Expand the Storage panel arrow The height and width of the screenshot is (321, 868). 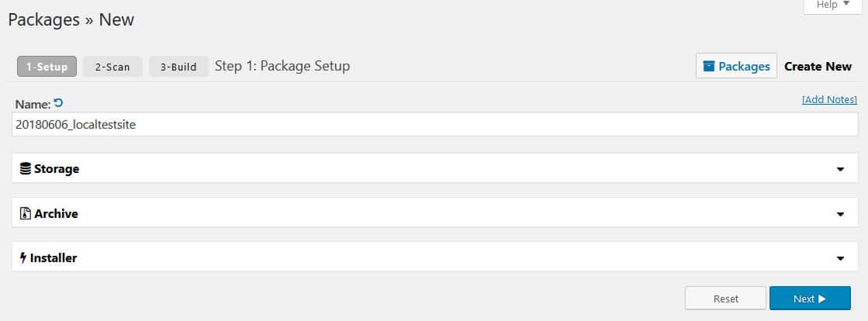[840, 169]
